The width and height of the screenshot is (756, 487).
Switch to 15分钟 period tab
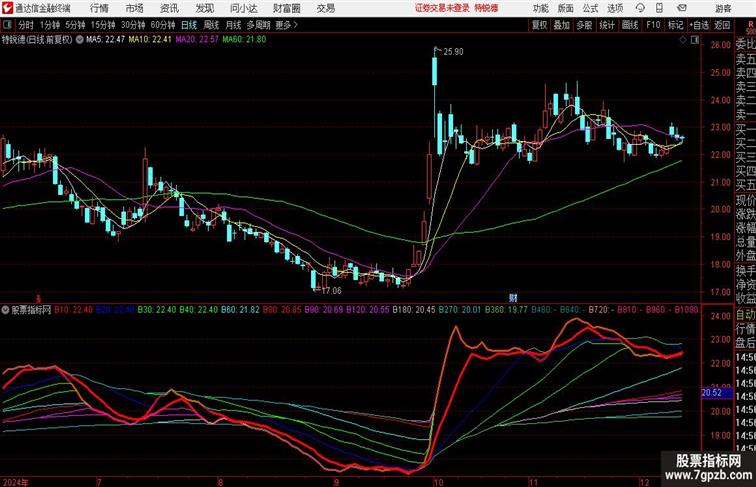pos(103,25)
